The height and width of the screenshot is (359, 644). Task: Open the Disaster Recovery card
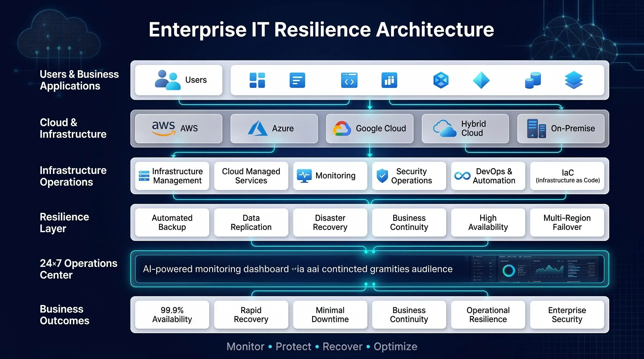[x=330, y=223]
